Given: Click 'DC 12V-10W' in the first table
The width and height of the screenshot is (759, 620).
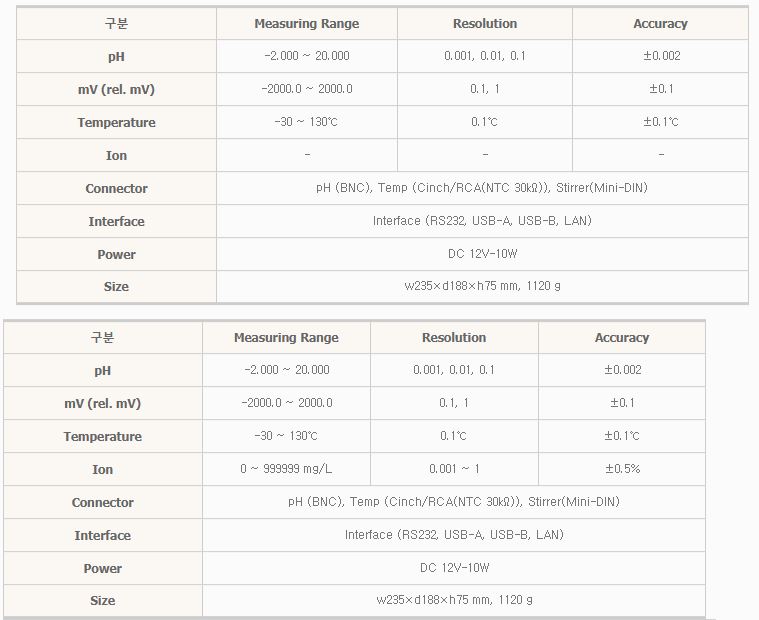Looking at the screenshot, I should point(482,254).
